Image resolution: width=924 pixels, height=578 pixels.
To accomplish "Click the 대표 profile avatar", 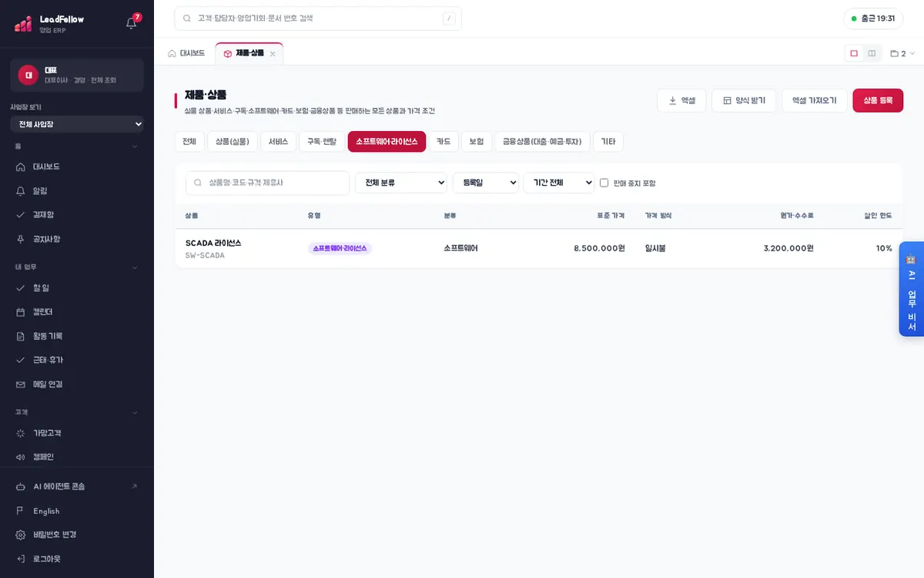I will [x=28, y=75].
